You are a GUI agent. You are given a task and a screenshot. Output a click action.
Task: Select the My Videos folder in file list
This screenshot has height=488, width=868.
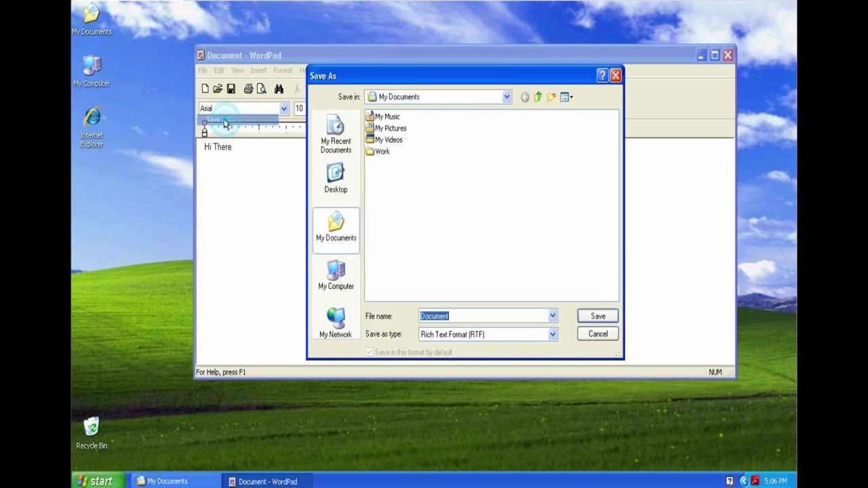(x=384, y=140)
